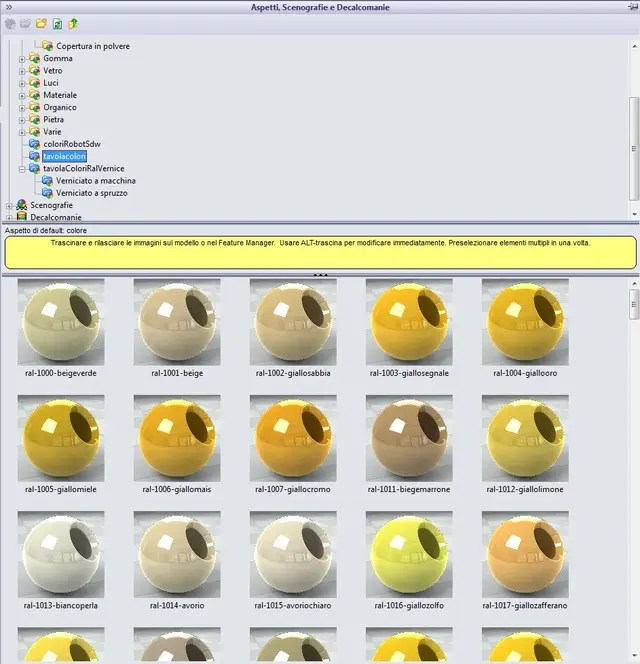The image size is (640, 664).
Task: Click the tree scrollbar down arrow
Action: (634, 215)
